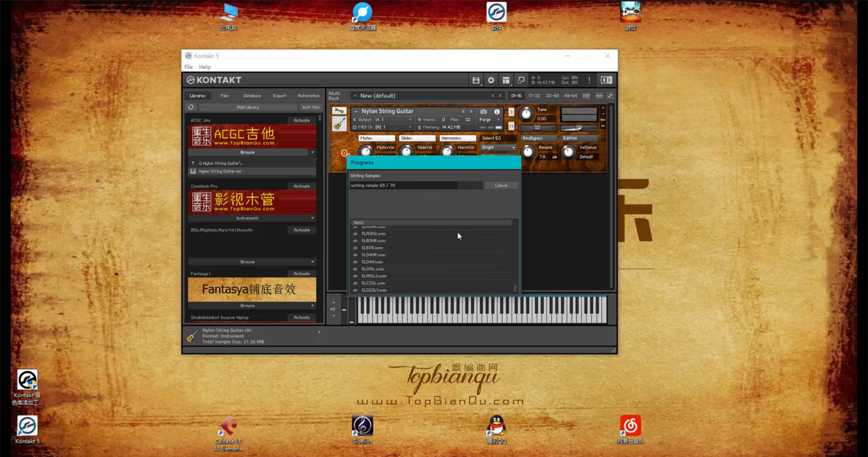The width and height of the screenshot is (868, 457).
Task: Select rack page 17-32
Action: (534, 96)
